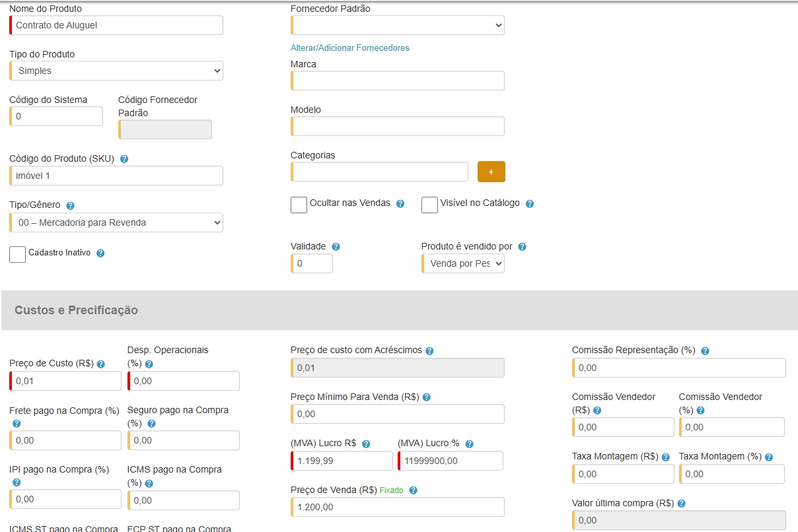Click help icon next to Valor última compra
798x532 pixels.
681,504
